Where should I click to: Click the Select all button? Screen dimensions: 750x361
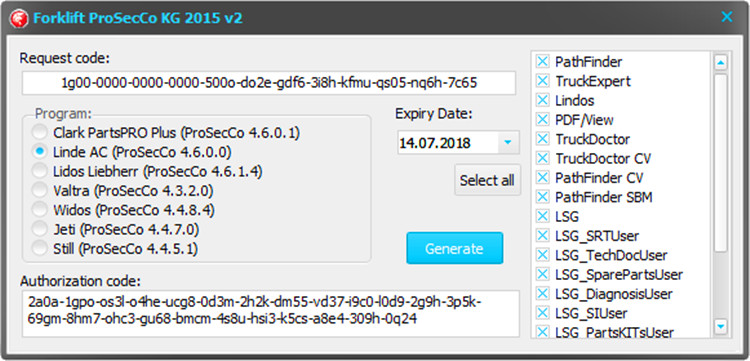click(x=487, y=180)
